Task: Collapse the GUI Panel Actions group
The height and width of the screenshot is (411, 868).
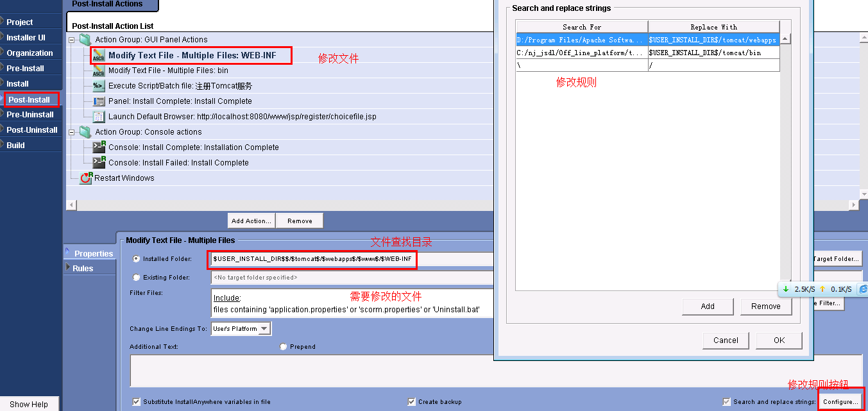Action: tap(72, 40)
